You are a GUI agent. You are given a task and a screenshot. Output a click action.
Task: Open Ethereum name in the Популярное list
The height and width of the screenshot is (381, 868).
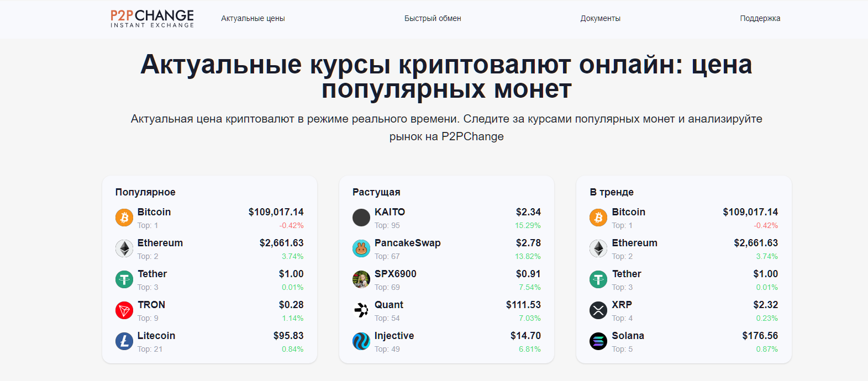tap(160, 243)
